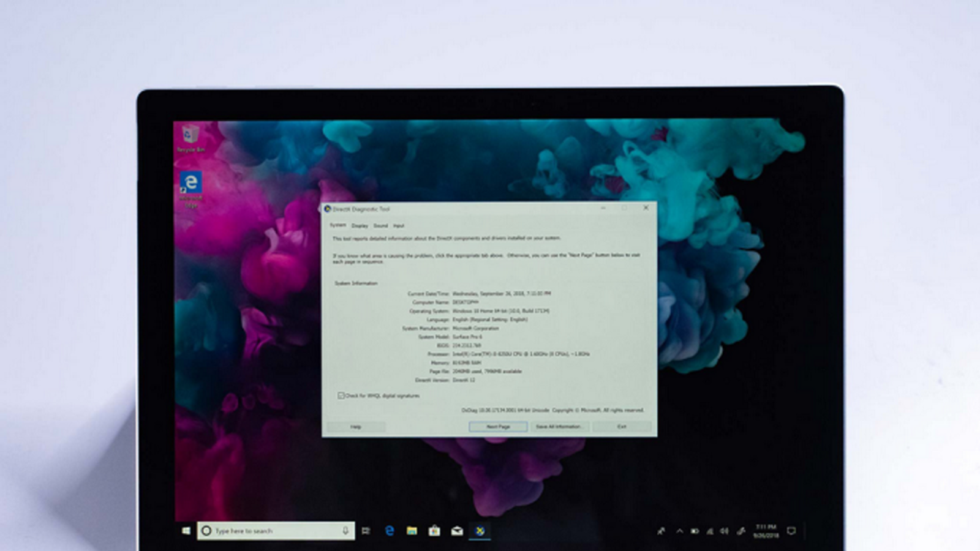This screenshot has height=551, width=980.
Task: Open Microsoft Store from the taskbar
Action: [x=434, y=531]
